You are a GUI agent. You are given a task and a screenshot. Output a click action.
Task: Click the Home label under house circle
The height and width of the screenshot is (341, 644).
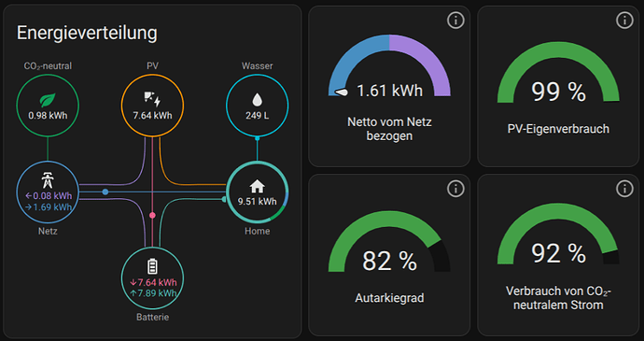tap(257, 231)
